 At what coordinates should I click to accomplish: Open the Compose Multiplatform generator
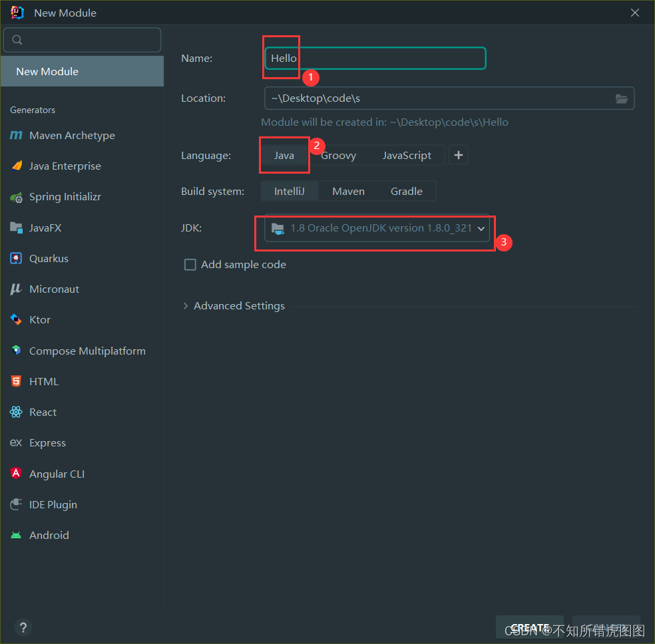[x=83, y=351]
